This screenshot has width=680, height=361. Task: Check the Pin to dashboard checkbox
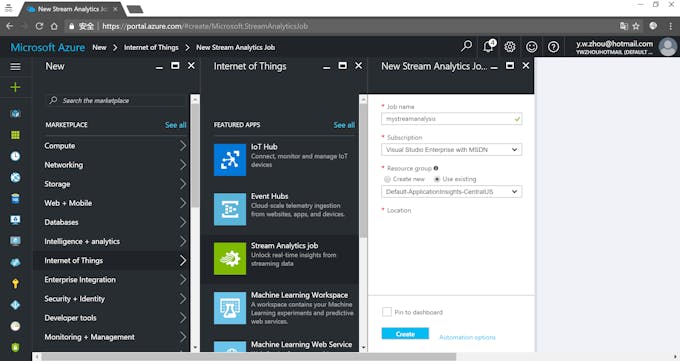386,312
